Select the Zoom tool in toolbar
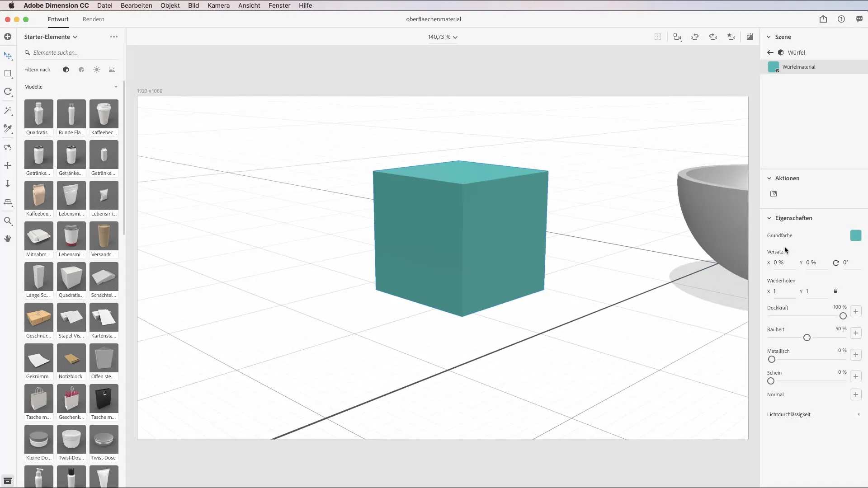The width and height of the screenshot is (868, 488). point(8,221)
